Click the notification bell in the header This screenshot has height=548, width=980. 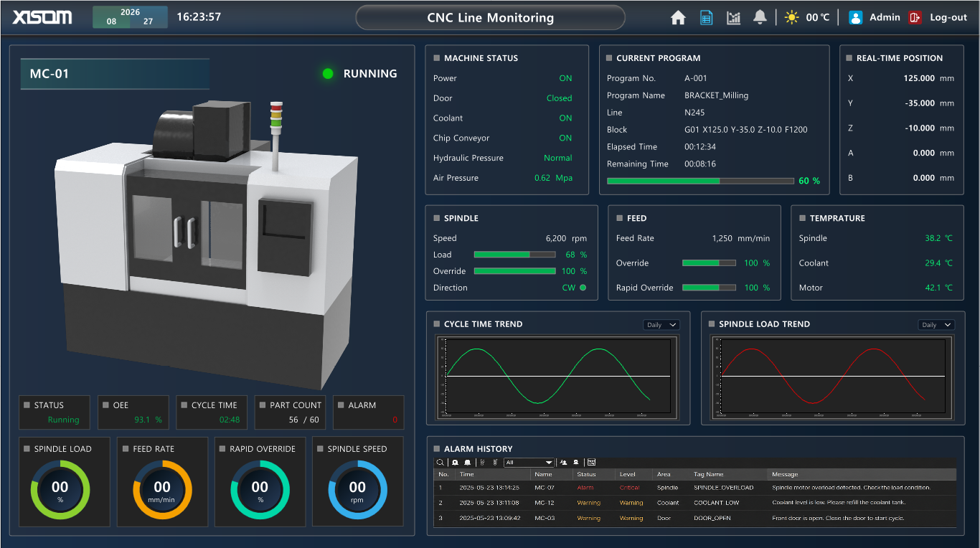click(760, 17)
